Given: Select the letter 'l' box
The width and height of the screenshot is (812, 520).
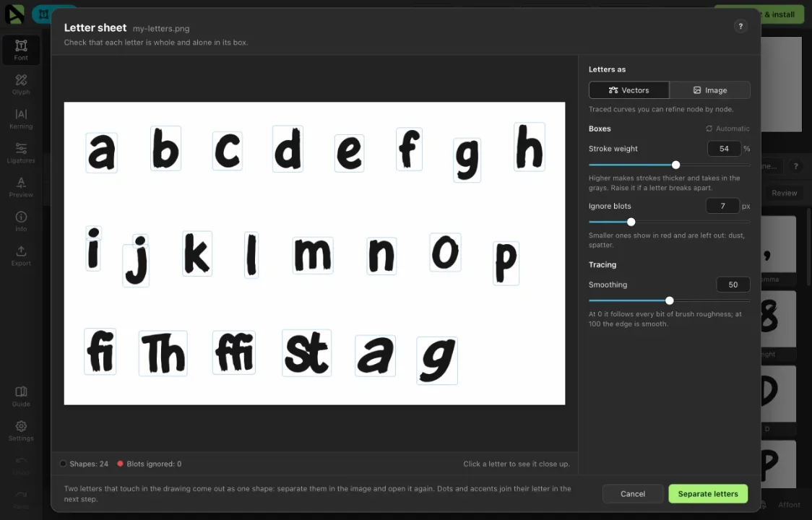Looking at the screenshot, I should pyautogui.click(x=251, y=255).
